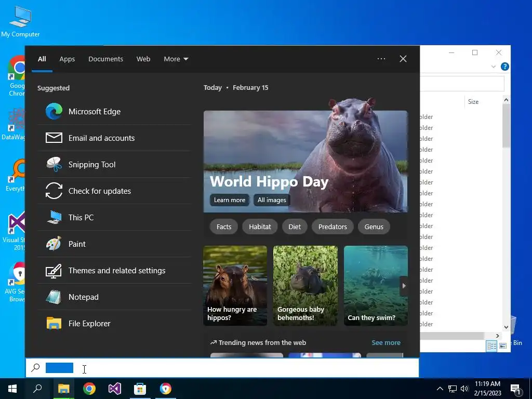This screenshot has width=532, height=399.
Task: Click All images button on hippo card
Action: pyautogui.click(x=271, y=200)
